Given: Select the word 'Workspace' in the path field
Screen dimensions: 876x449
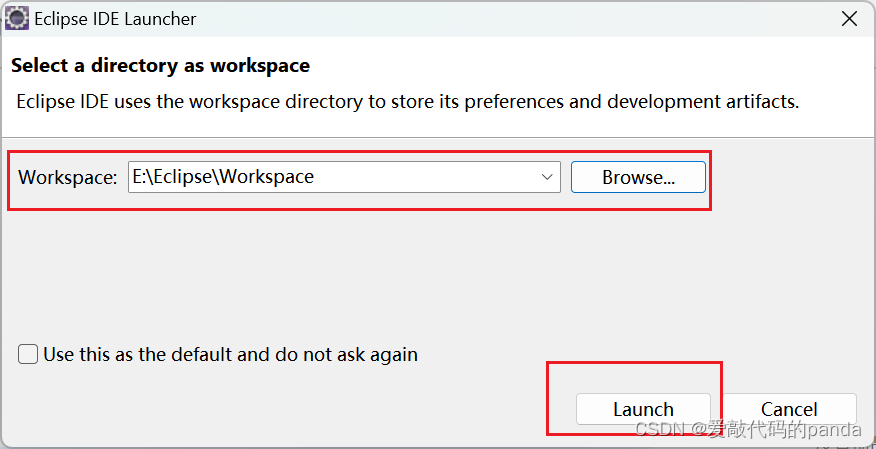Looking at the screenshot, I should [x=266, y=176].
